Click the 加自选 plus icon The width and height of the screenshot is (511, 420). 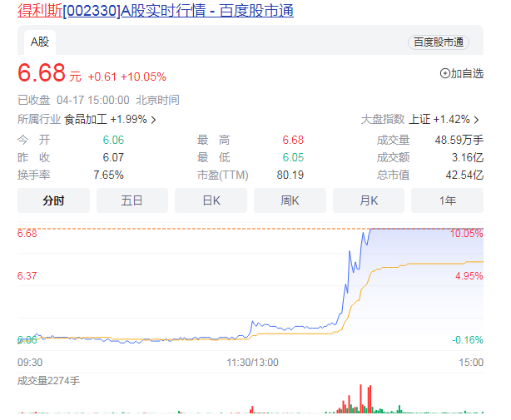444,73
